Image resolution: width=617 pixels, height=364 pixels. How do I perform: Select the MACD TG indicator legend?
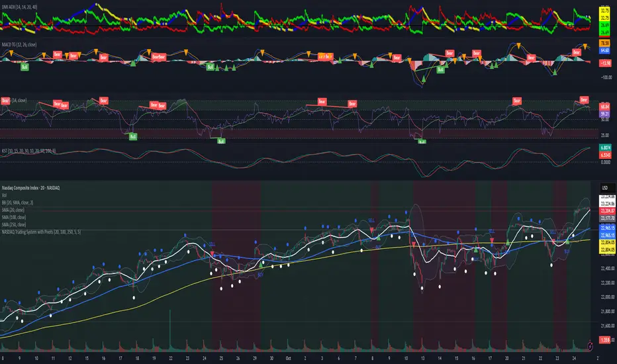click(x=19, y=44)
